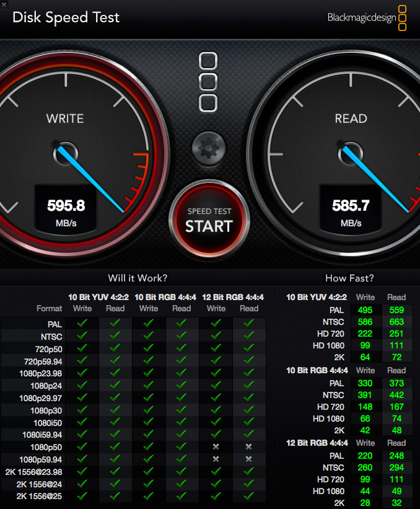Click the 12 Bit RGB read X for 1080p50
Screen dimensions: 420x509
[x=249, y=446]
